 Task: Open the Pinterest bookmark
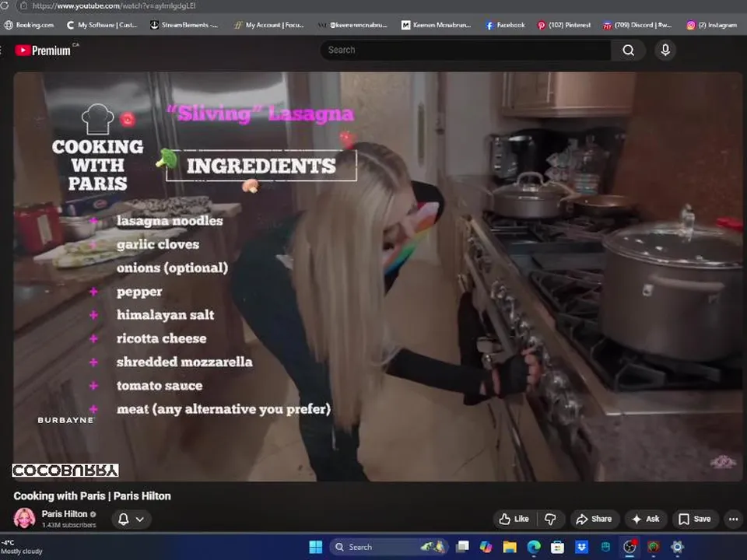[563, 25]
